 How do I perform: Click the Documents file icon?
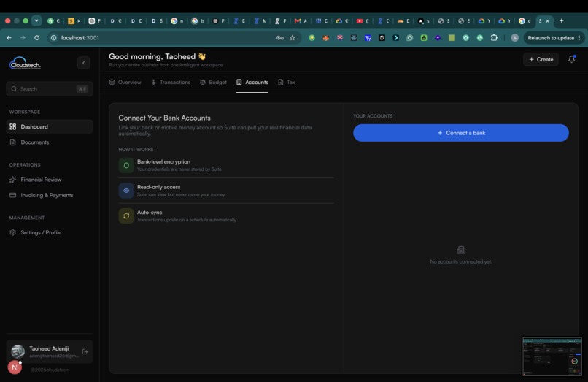12,142
